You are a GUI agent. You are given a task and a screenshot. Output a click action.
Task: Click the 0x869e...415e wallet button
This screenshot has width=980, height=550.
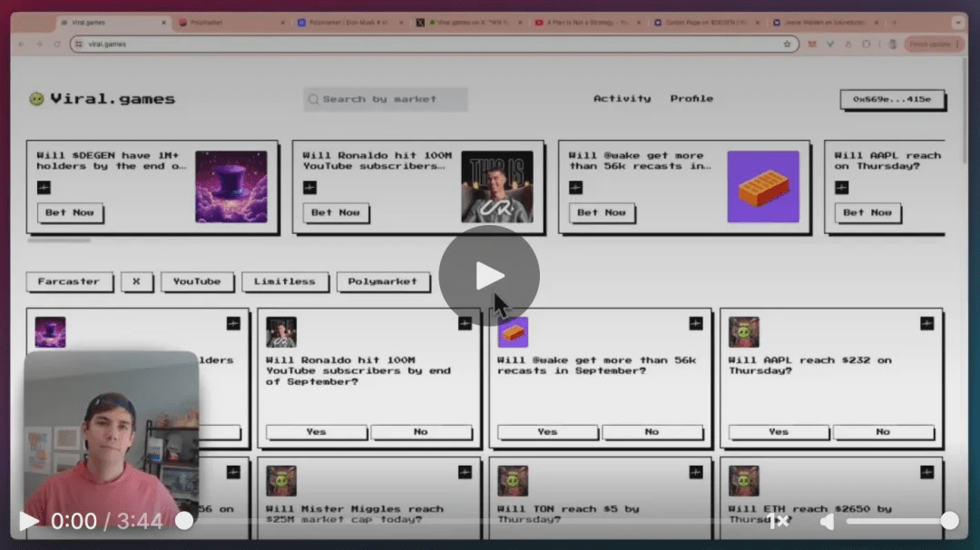(892, 99)
